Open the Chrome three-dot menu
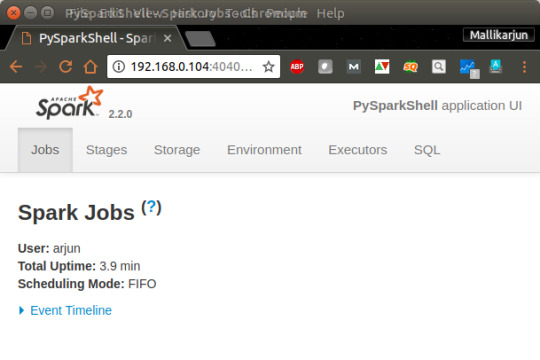 point(524,67)
